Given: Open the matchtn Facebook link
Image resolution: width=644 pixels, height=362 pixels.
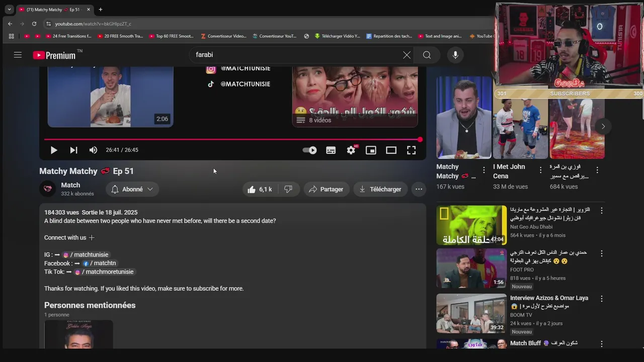Looking at the screenshot, I should click(x=100, y=263).
